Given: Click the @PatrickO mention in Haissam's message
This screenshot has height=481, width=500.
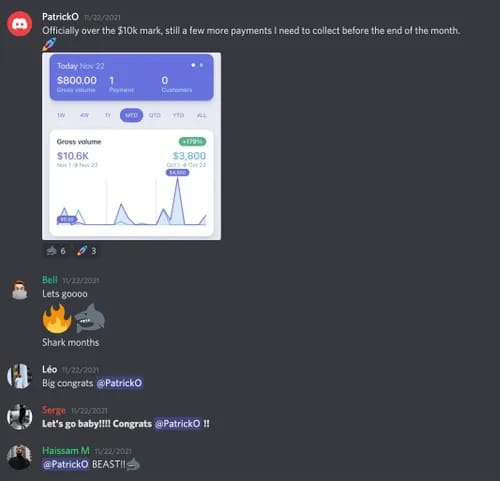Looking at the screenshot, I should pyautogui.click(x=66, y=464).
